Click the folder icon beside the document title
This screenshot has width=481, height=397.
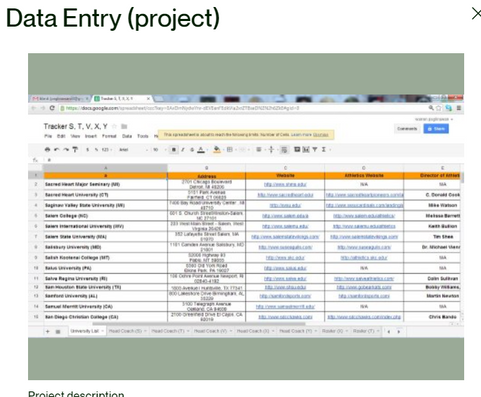pos(124,126)
